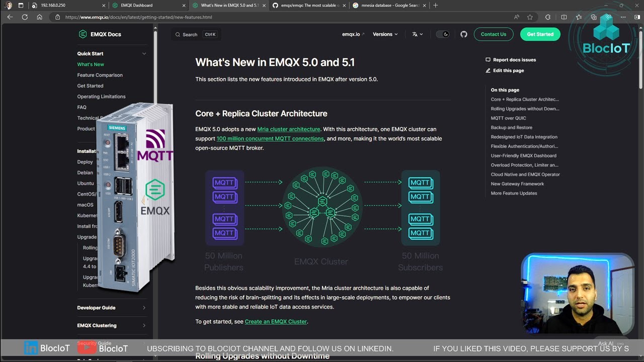Click the page vertical scrollbar

(x=641, y=60)
